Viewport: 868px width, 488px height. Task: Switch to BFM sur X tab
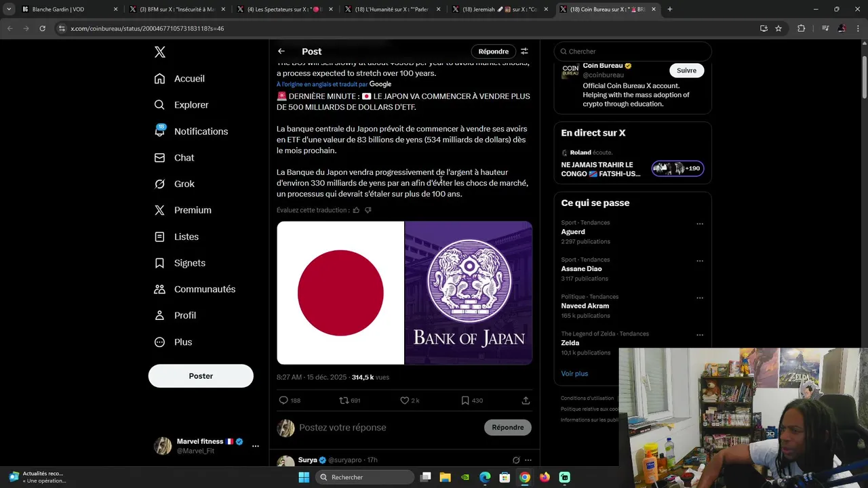[177, 9]
